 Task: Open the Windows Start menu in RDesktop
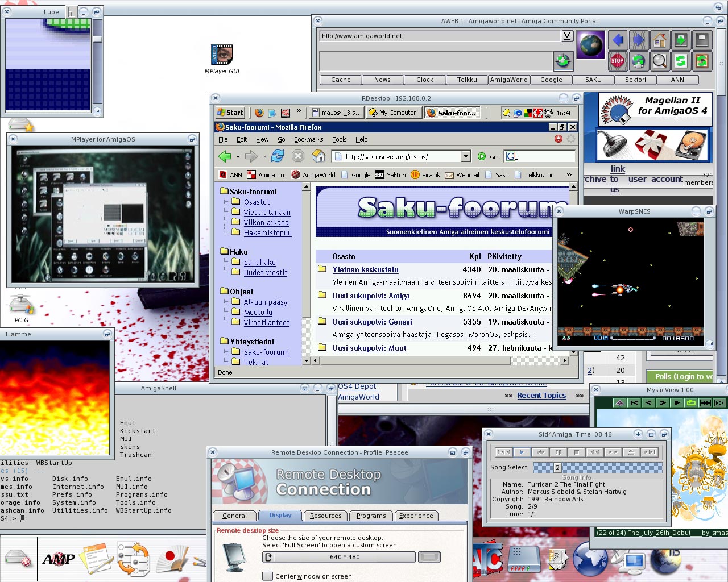(230, 113)
